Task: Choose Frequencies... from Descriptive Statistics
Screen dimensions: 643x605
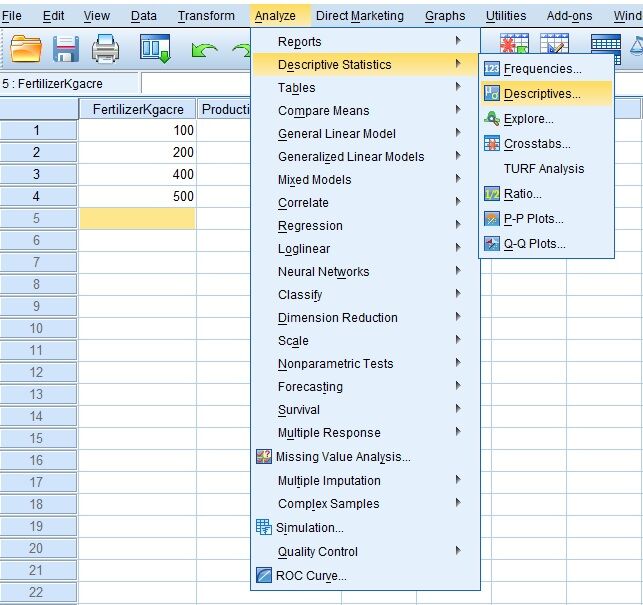Action: [x=547, y=68]
